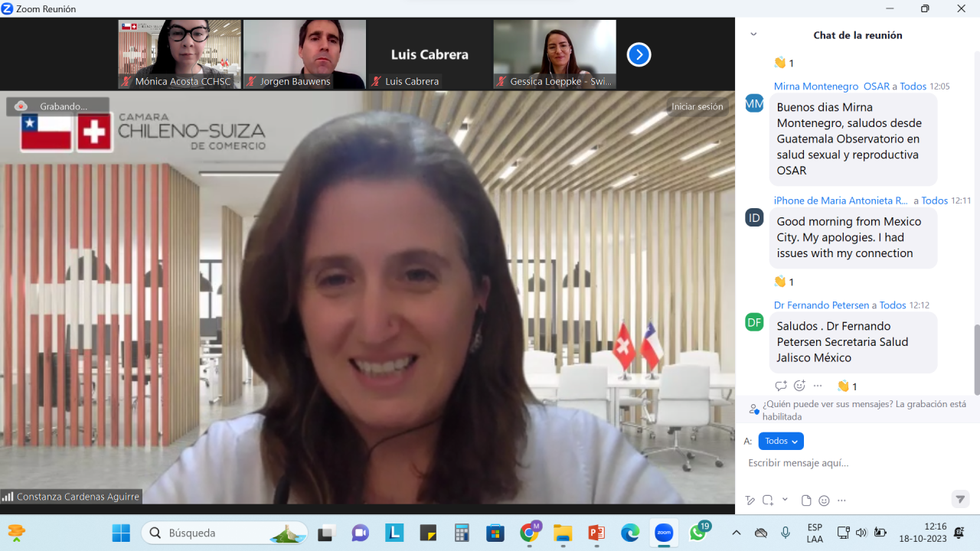Image resolution: width=980 pixels, height=551 pixels.
Task: Collapse the chat panel header chevron
Action: [x=753, y=34]
